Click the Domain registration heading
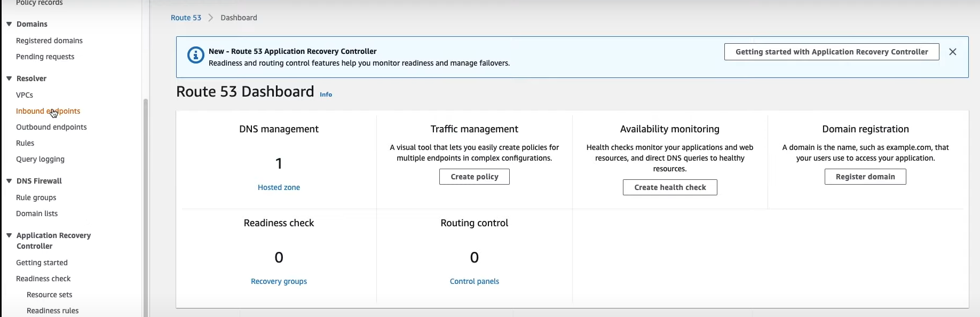This screenshot has width=980, height=317. 865,129
